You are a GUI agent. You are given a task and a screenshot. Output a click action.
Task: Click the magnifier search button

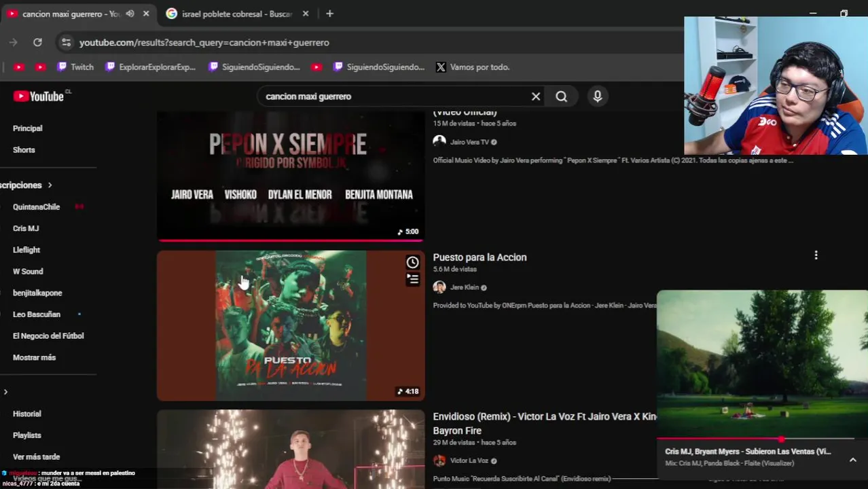click(561, 96)
